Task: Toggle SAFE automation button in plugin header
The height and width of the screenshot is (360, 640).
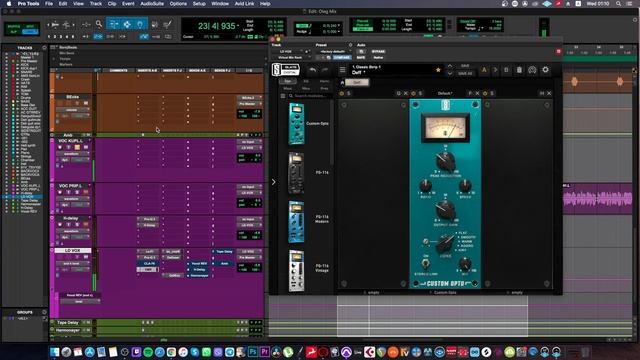Action: point(361,58)
